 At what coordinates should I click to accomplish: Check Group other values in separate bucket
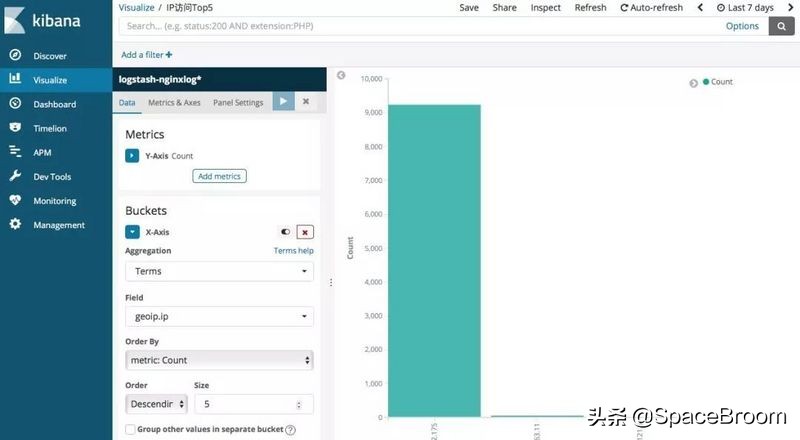130,429
